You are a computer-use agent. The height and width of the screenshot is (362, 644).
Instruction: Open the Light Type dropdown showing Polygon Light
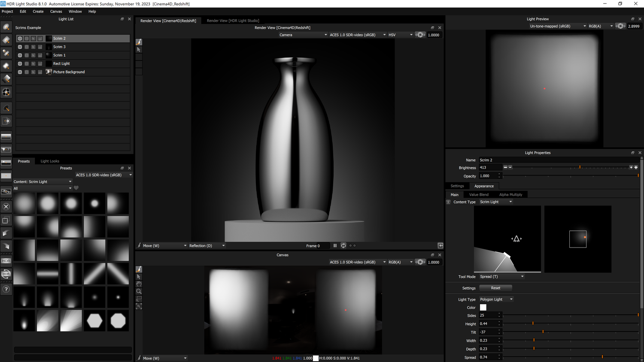pos(496,299)
